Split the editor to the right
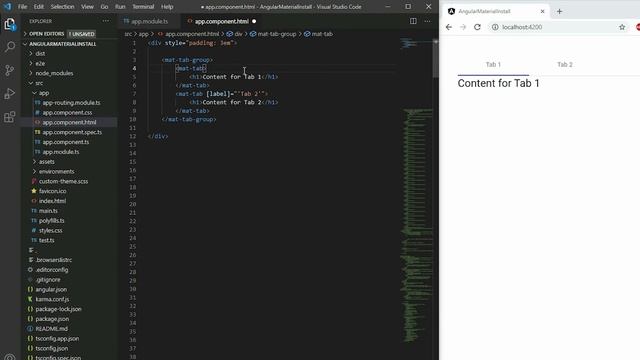This screenshot has height=360, width=640. pos(413,21)
